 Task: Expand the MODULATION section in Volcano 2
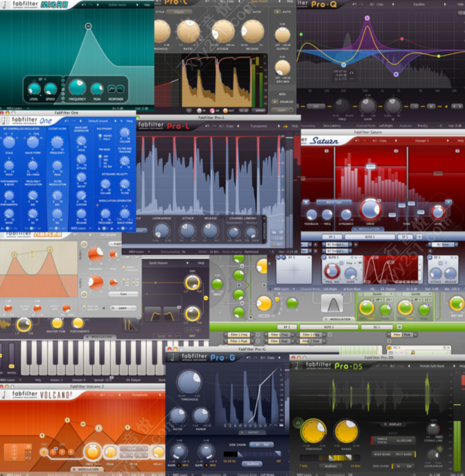pyautogui.click(x=88, y=469)
